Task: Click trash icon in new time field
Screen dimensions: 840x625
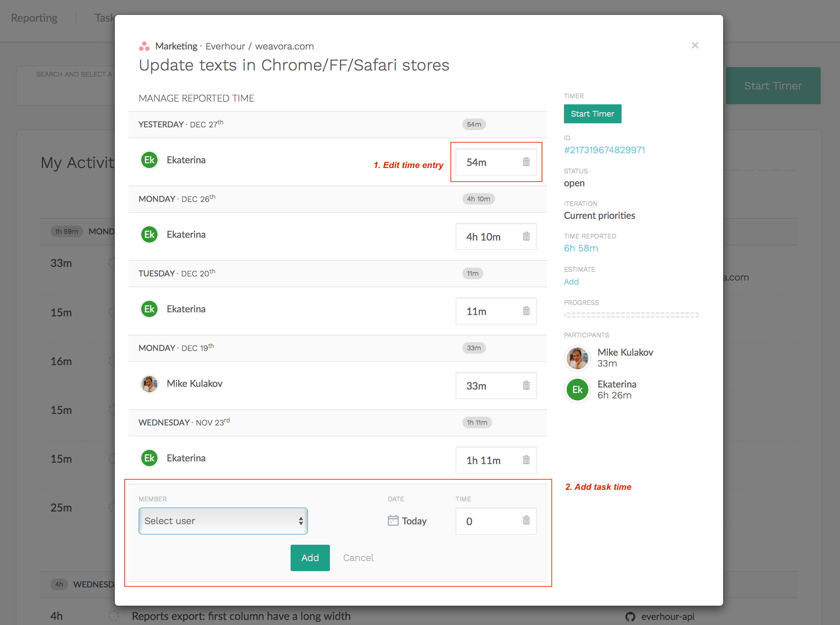Action: [526, 520]
